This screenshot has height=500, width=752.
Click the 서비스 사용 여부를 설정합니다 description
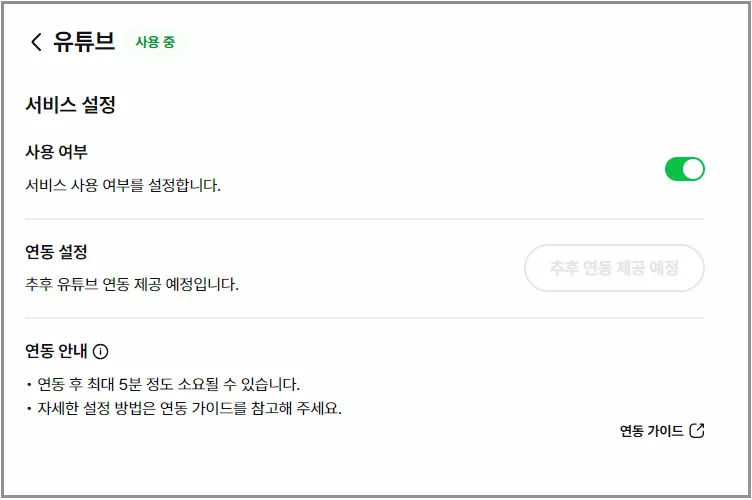tap(123, 186)
